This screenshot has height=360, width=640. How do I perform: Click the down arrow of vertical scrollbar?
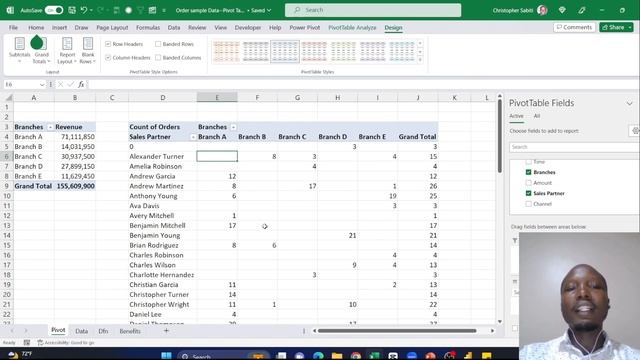pyautogui.click(x=500, y=322)
